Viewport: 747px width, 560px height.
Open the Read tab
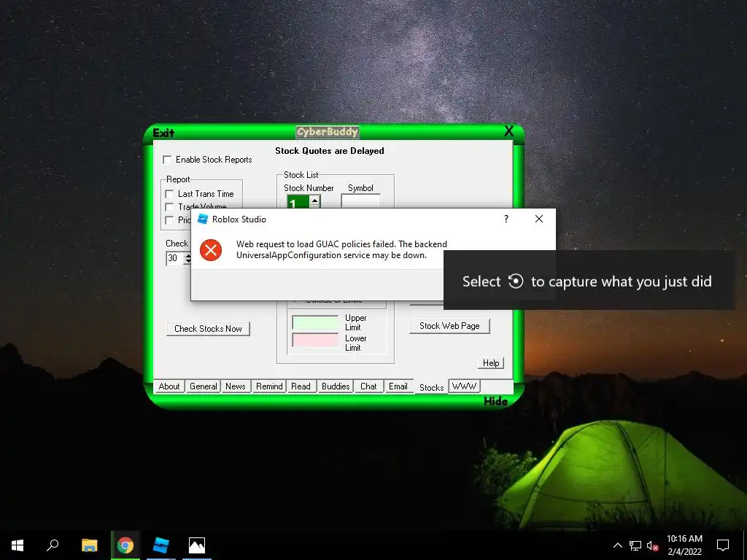point(301,386)
